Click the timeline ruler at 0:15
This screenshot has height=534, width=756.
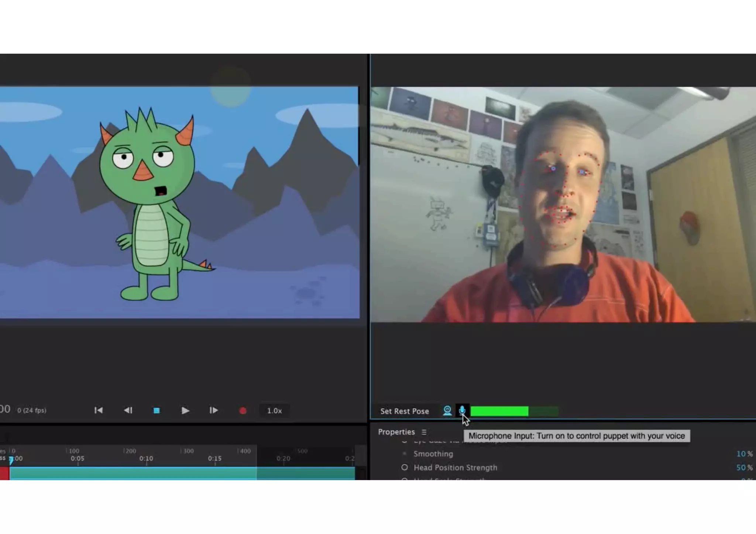pos(215,458)
